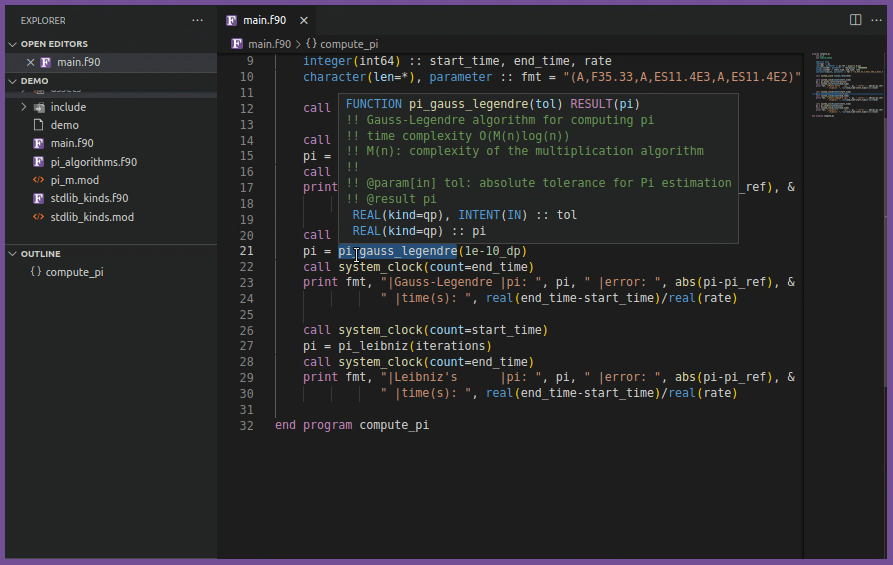Image resolution: width=893 pixels, height=565 pixels.
Task: Click the pi_m.mod code file icon
Action: click(x=39, y=180)
